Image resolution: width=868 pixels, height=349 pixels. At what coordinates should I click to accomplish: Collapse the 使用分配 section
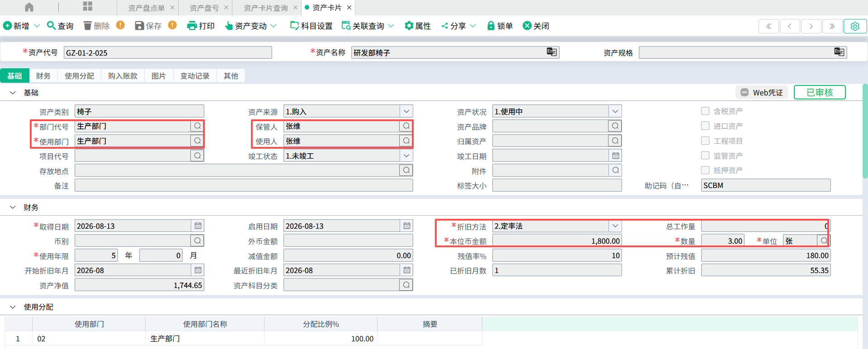point(13,307)
